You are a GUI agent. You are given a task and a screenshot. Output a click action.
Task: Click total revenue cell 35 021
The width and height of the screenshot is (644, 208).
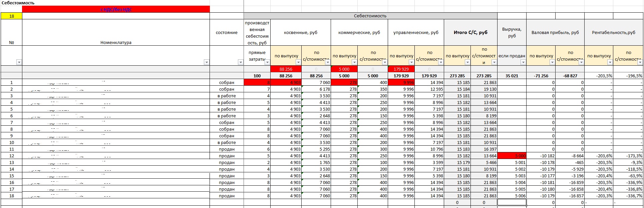coord(512,76)
